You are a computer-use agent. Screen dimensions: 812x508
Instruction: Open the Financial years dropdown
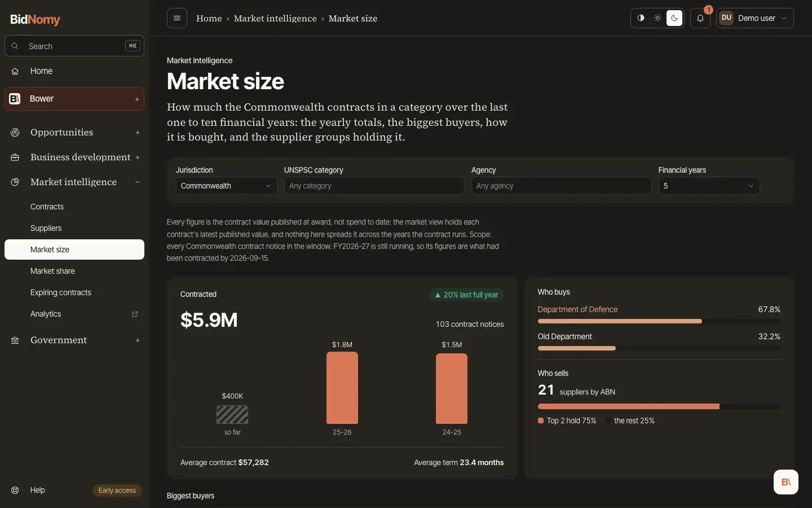pos(709,186)
